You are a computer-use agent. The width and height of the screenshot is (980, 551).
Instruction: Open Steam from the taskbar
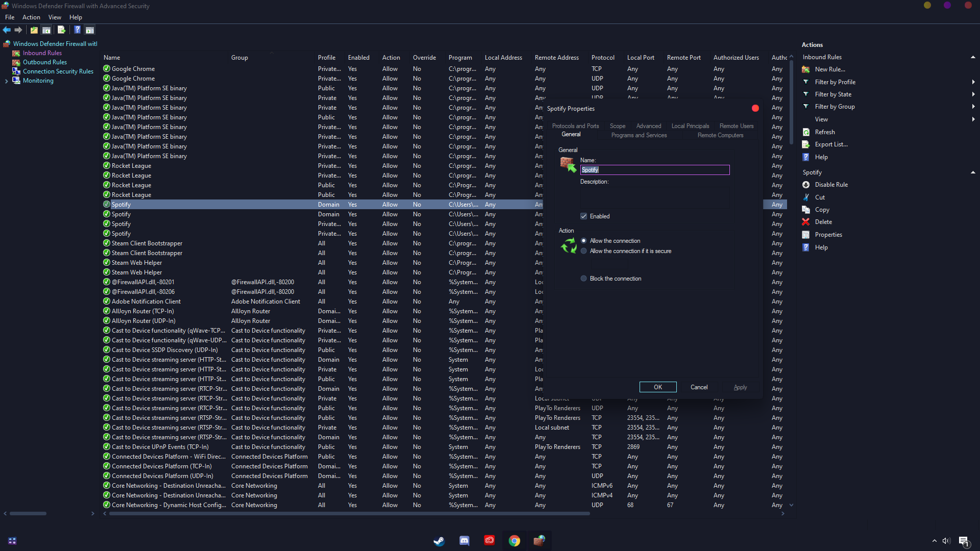coord(439,541)
